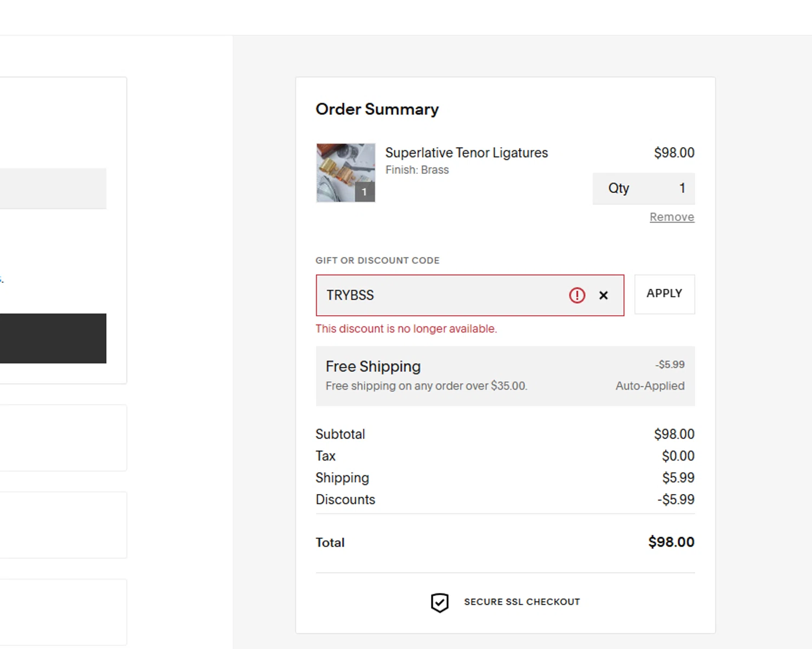Image resolution: width=812 pixels, height=649 pixels.
Task: Click the gray input field on the left
Action: click(53, 189)
